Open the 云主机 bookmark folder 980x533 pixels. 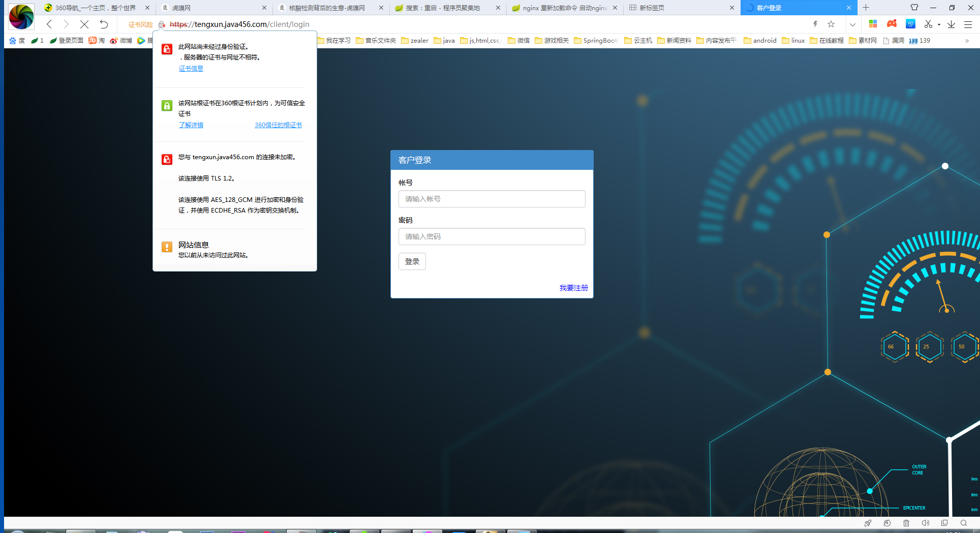click(638, 41)
